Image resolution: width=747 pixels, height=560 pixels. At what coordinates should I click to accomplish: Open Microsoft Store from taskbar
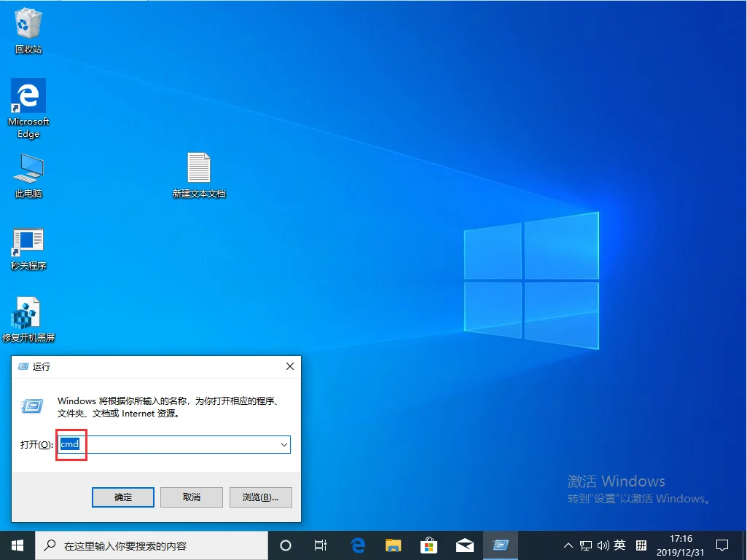coord(429,545)
